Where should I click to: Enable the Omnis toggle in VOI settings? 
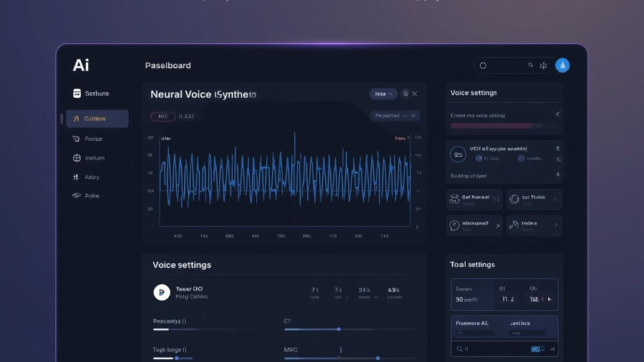click(x=521, y=158)
